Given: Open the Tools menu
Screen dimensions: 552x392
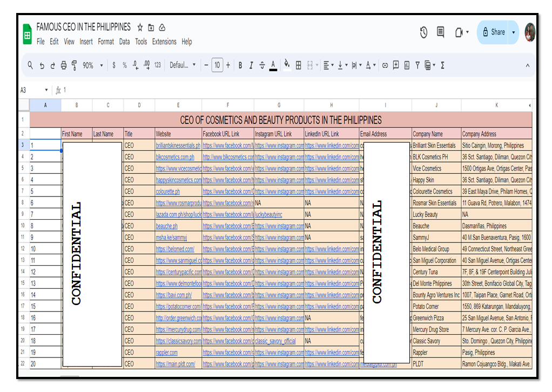Looking at the screenshot, I should (141, 42).
